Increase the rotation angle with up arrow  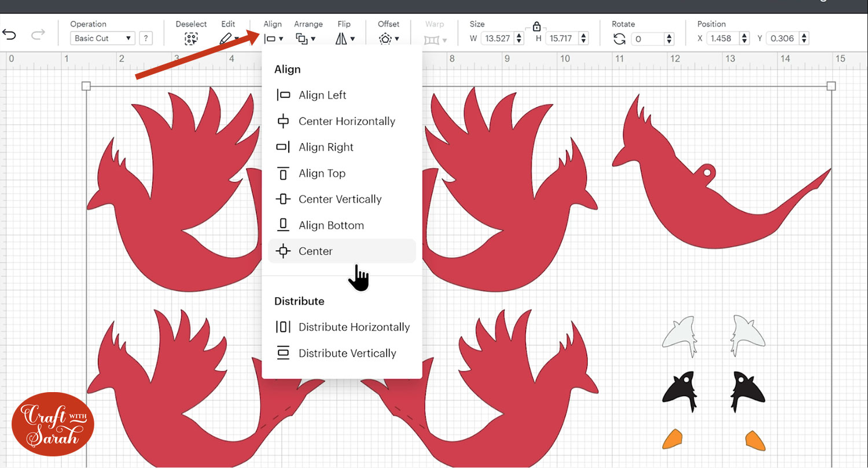(x=670, y=36)
